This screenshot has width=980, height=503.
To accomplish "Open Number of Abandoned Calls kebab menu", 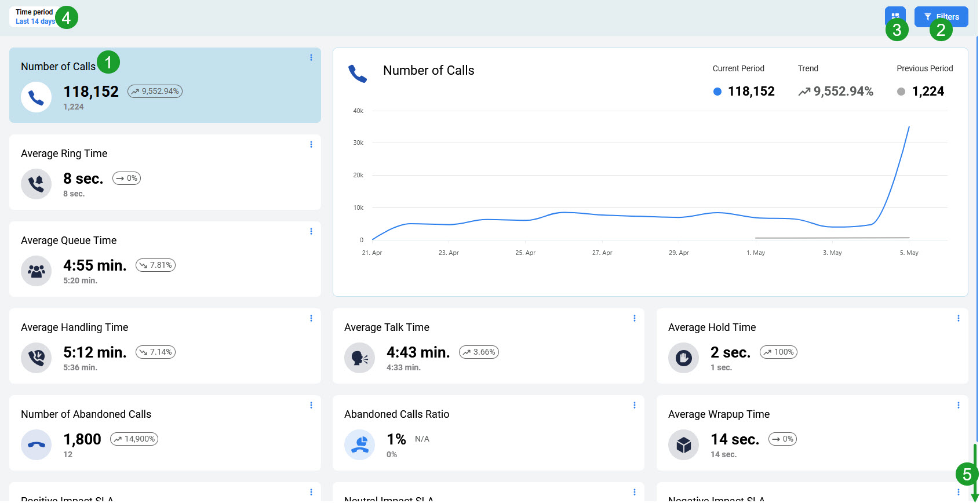I will coord(311,405).
